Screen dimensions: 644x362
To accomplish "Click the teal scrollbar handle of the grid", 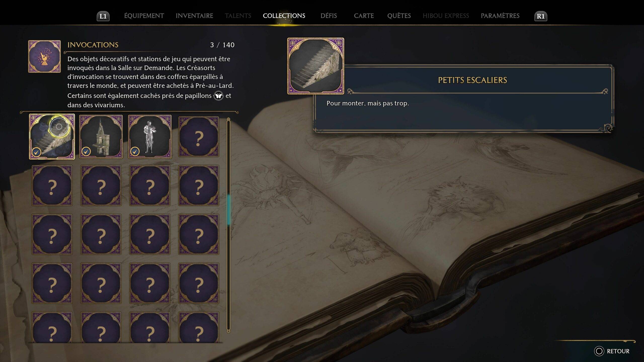I will coord(229,210).
